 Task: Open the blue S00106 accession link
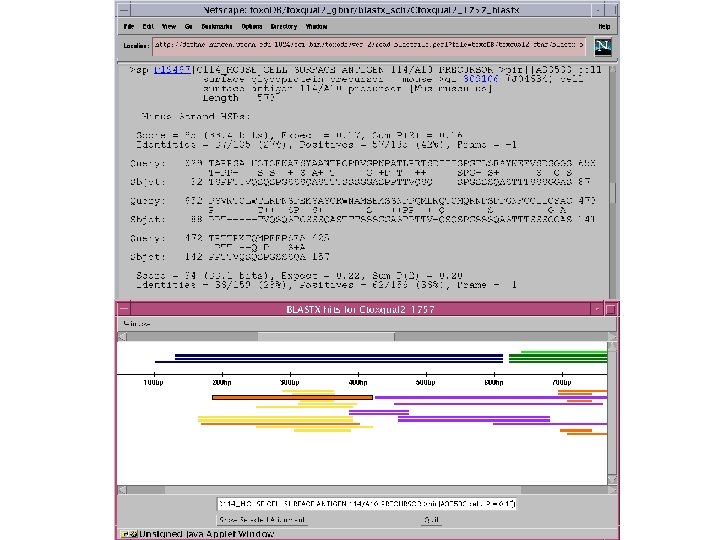tap(481, 79)
